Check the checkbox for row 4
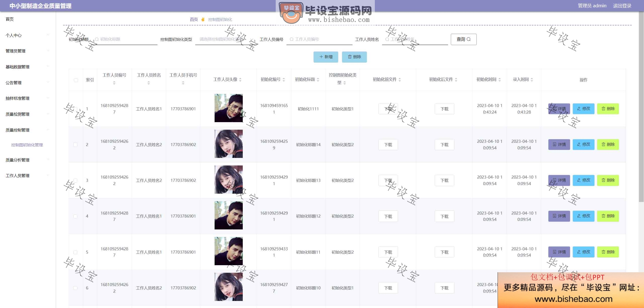644x308 pixels. [75, 216]
